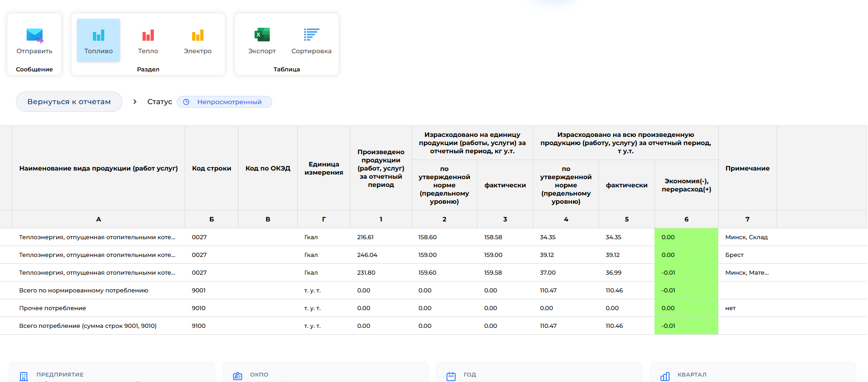Image resolution: width=868 pixels, height=382 pixels.
Task: Click the column number 6 header cell
Action: [686, 219]
